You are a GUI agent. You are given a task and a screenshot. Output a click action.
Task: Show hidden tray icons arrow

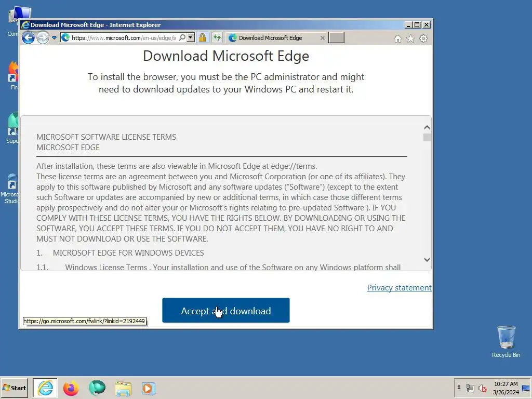tap(459, 388)
